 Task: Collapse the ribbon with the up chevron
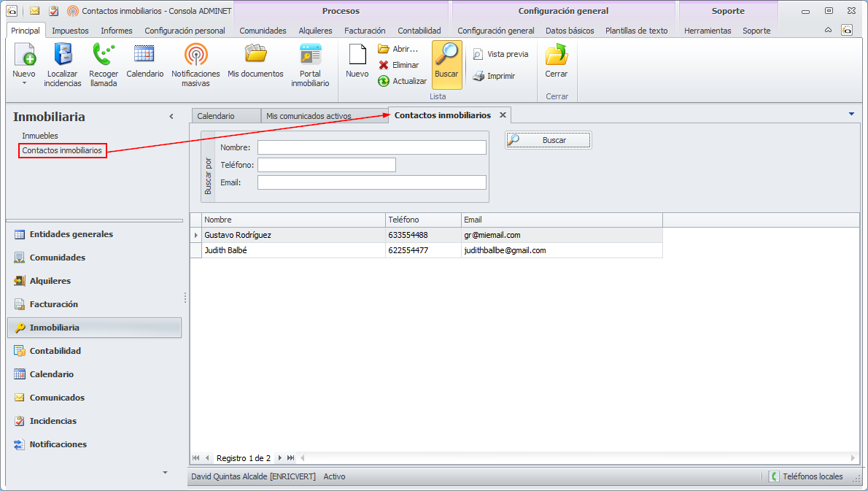coord(828,30)
